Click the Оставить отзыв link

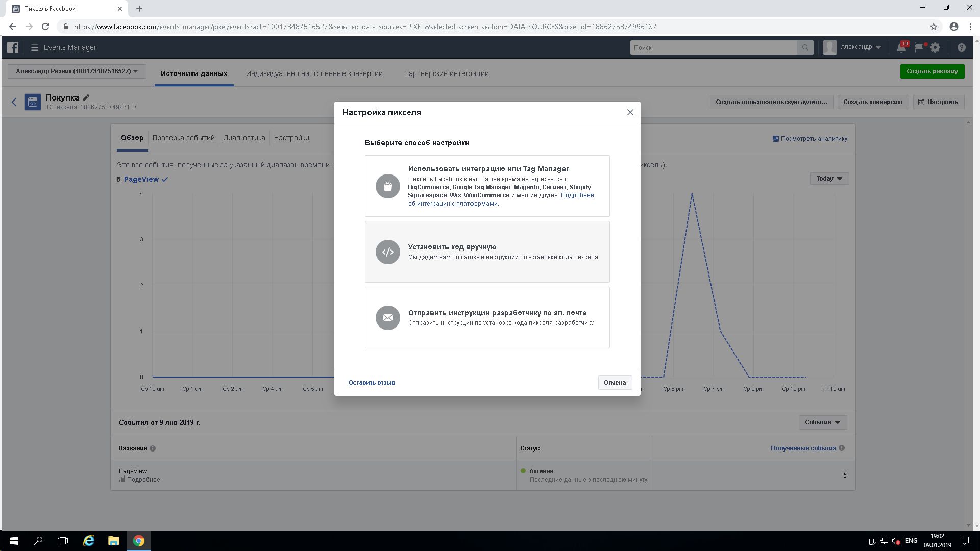coord(372,383)
